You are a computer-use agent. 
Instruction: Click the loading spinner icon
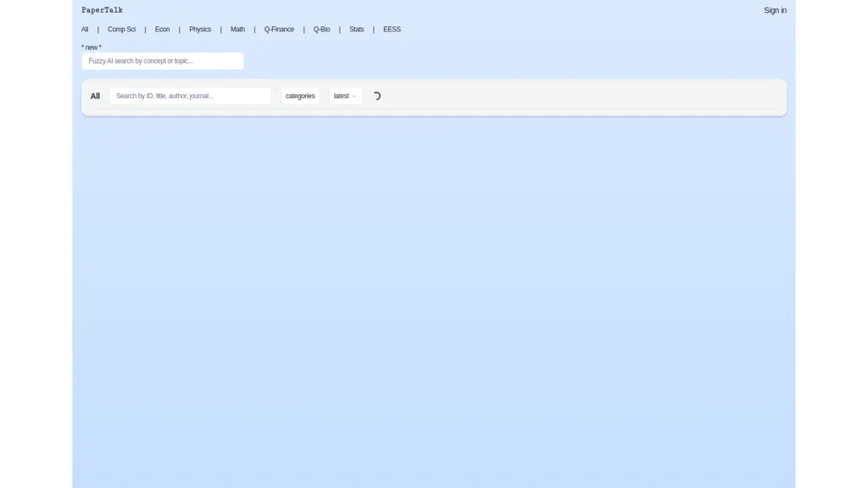pyautogui.click(x=377, y=96)
